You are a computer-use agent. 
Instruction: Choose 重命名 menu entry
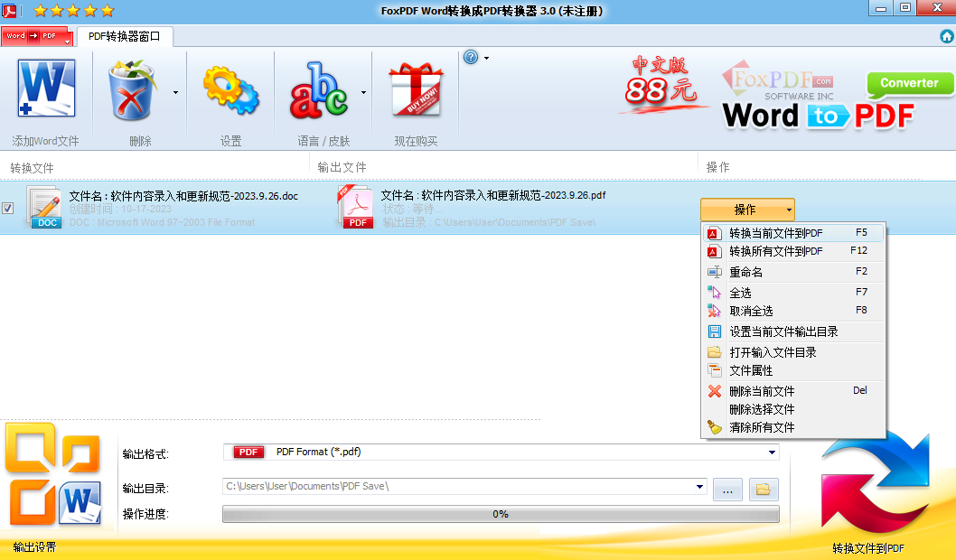point(793,272)
